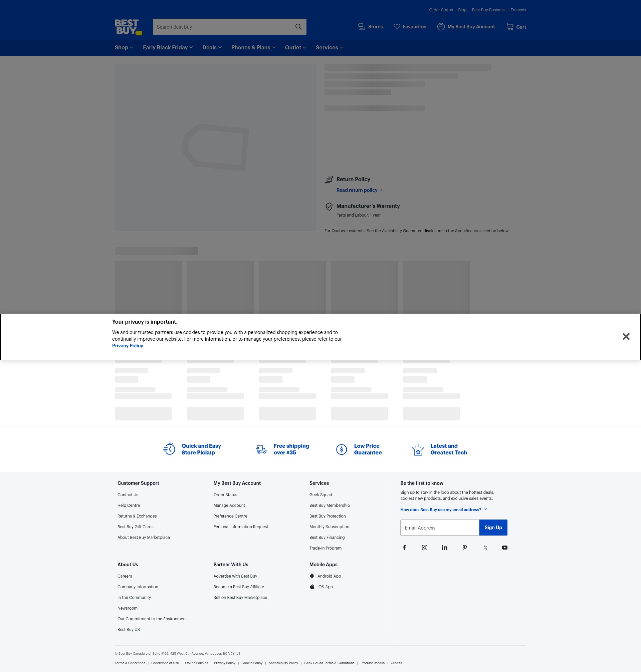Open Newsroom footer link
Image resolution: width=641 pixels, height=672 pixels.
128,608
